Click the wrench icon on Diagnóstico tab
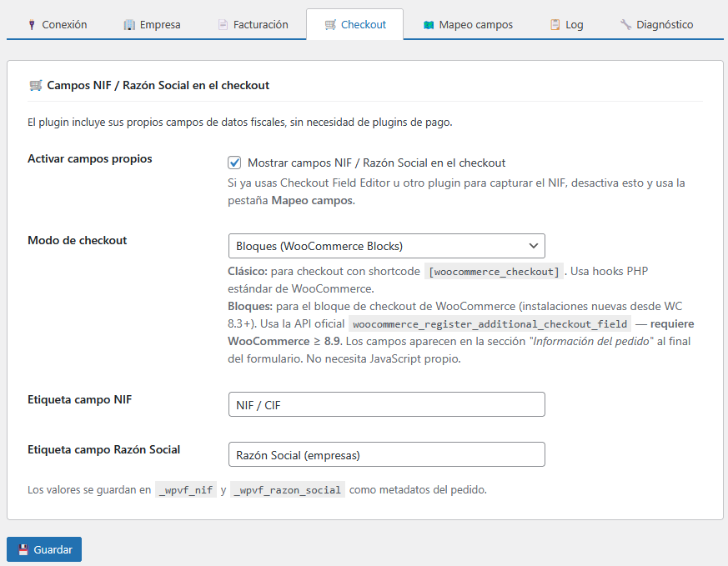The image size is (728, 566). [x=625, y=25]
